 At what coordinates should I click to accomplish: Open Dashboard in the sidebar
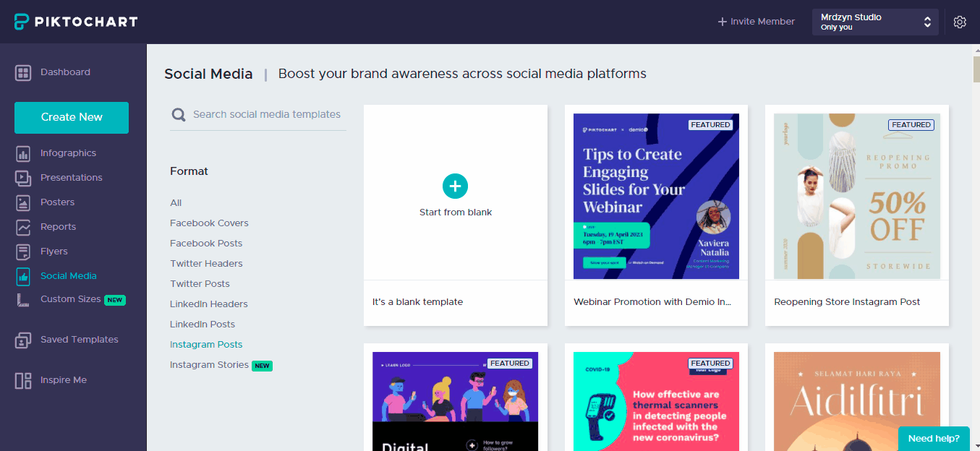pos(65,72)
